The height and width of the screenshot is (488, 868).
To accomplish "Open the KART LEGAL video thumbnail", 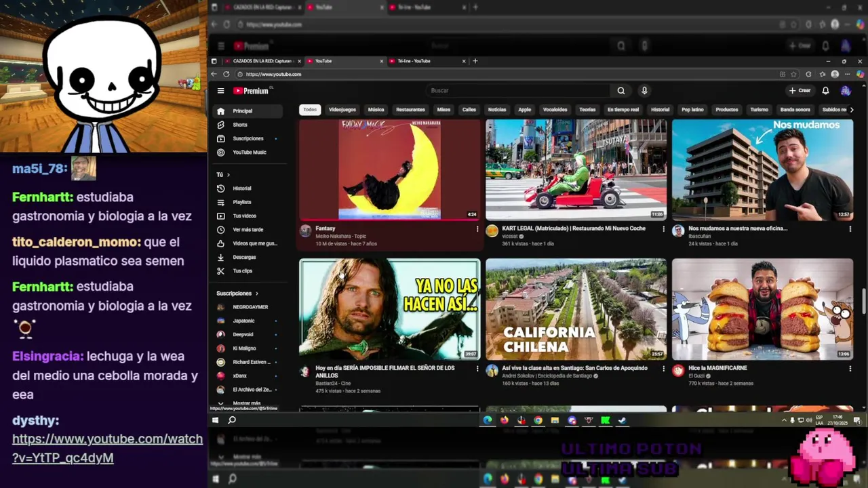I will click(x=576, y=169).
